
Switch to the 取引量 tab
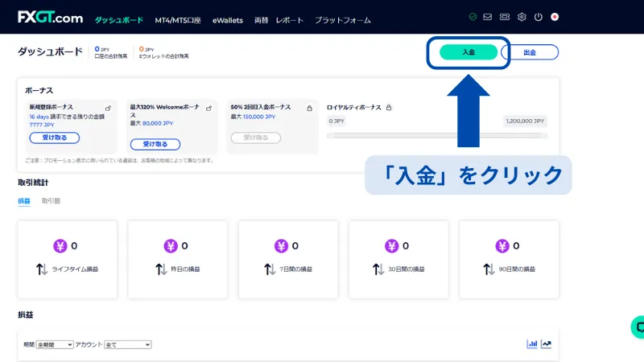(51, 200)
